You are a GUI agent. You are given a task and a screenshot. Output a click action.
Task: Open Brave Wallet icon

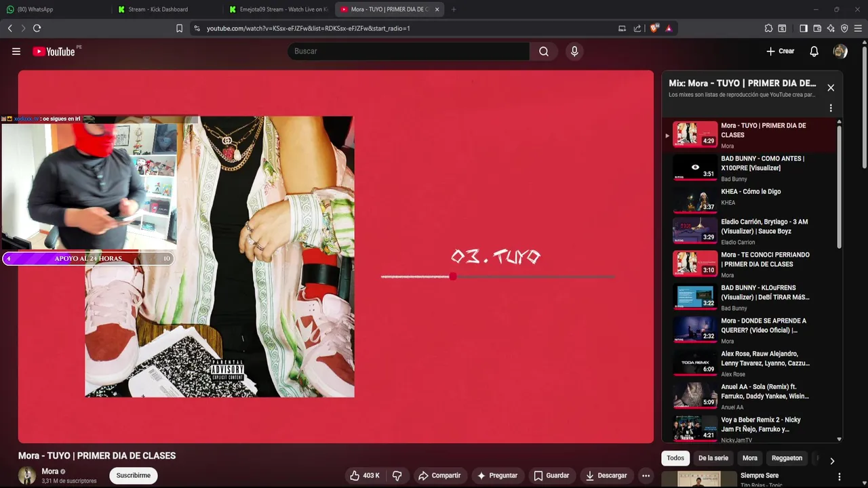point(817,28)
